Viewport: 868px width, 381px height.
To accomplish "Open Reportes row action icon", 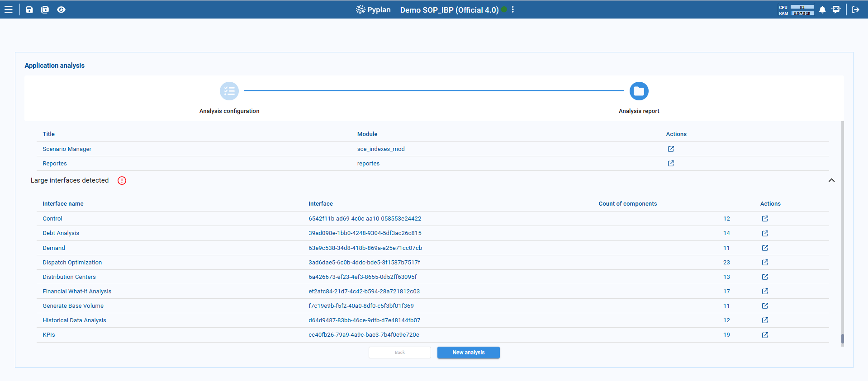I will [671, 163].
